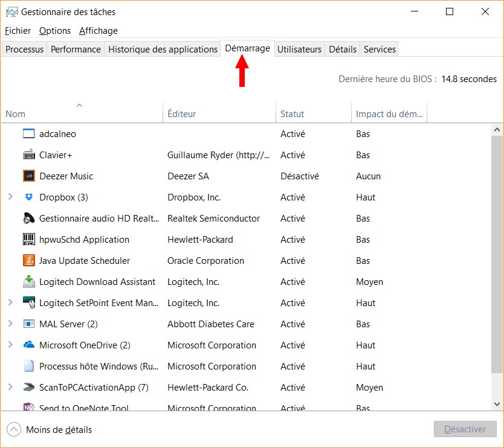Image resolution: width=504 pixels, height=448 pixels.
Task: Click Realtek Semiconductor publisher text
Action: [213, 219]
